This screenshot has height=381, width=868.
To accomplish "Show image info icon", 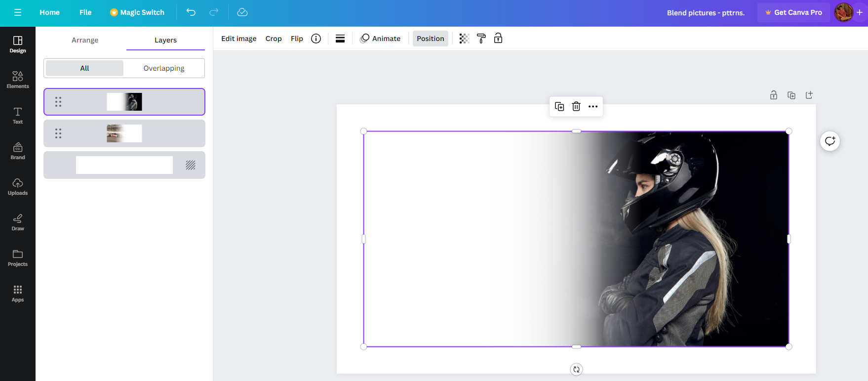I will [x=316, y=39].
